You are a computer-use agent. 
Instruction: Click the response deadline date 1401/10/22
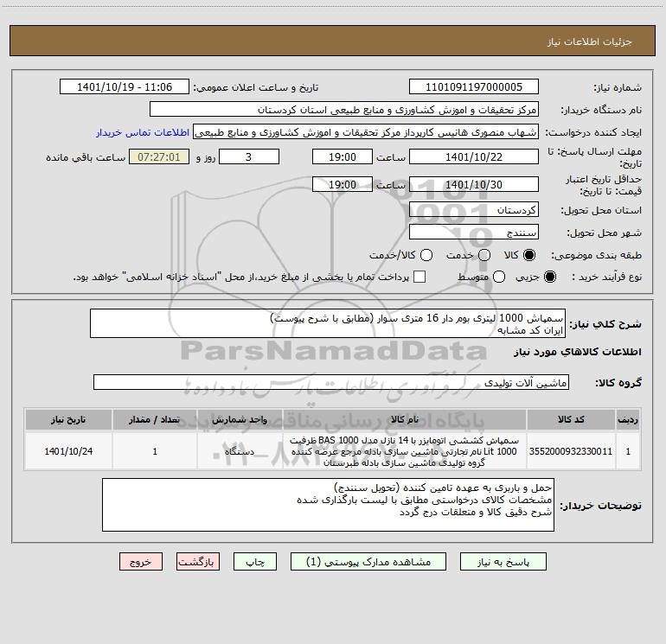pyautogui.click(x=474, y=156)
